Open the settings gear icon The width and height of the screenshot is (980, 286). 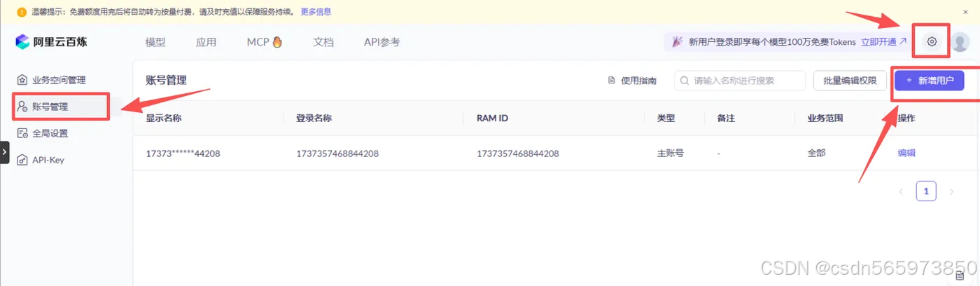(x=932, y=42)
